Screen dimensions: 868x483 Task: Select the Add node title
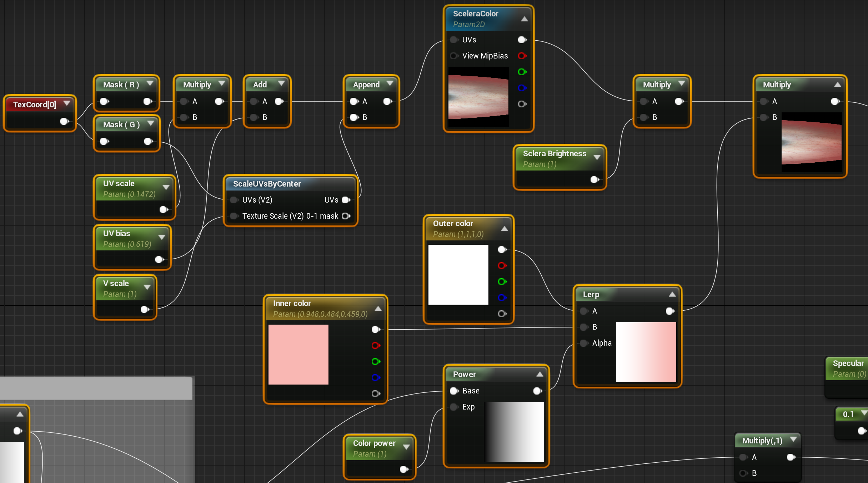point(260,85)
